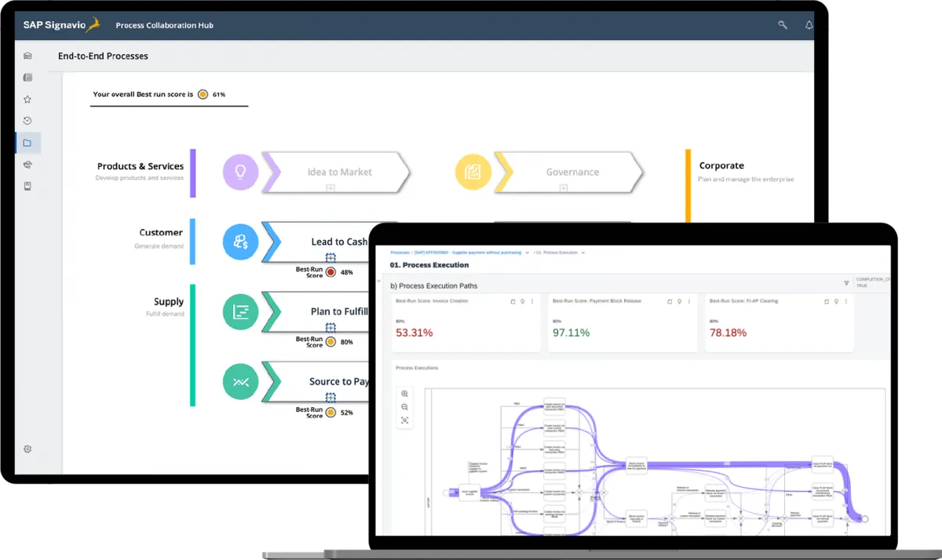Click the Plan to Fulfill Best-Run Score indicator
Image resolution: width=942 pixels, height=560 pixels.
330,342
